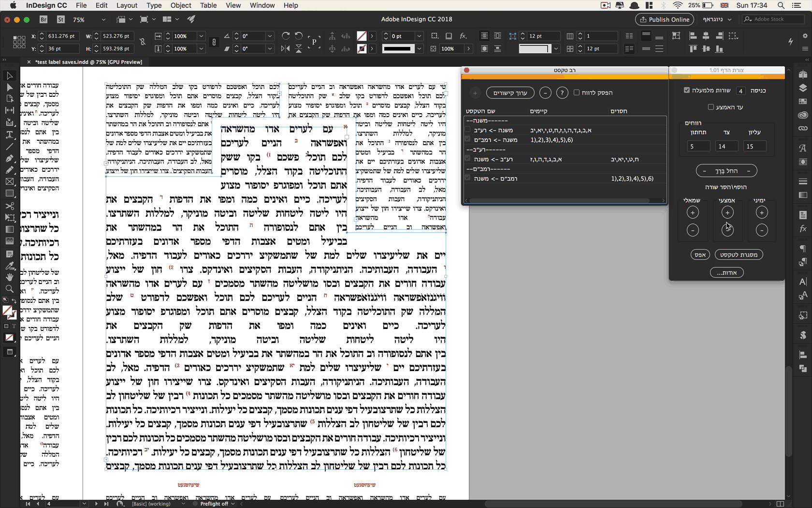Image resolution: width=812 pixels, height=508 pixels.
Task: Open the Effects (fx) panel
Action: tap(803, 229)
